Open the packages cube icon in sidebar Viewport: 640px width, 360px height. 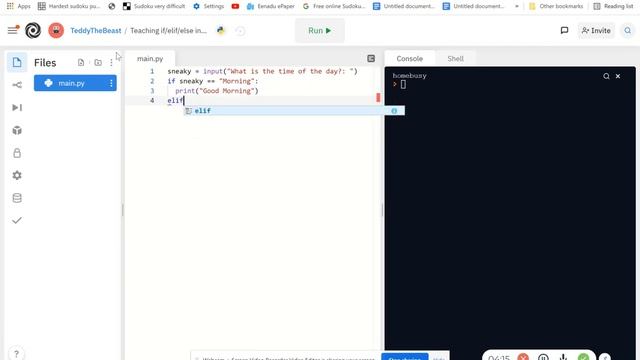point(17,130)
